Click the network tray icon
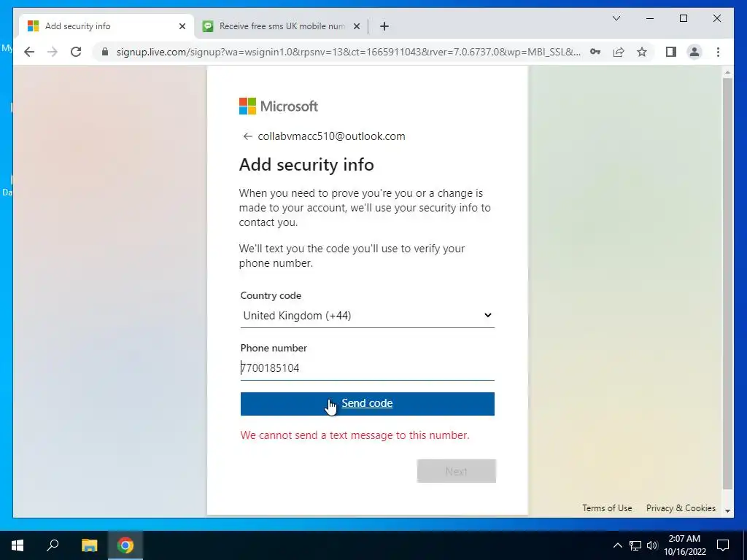The image size is (747, 560). pyautogui.click(x=635, y=545)
